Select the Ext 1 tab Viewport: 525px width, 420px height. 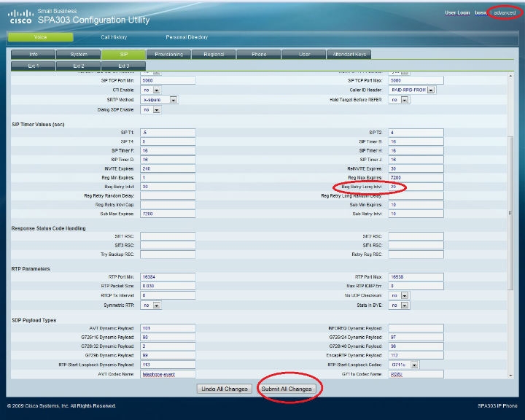pyautogui.click(x=33, y=66)
